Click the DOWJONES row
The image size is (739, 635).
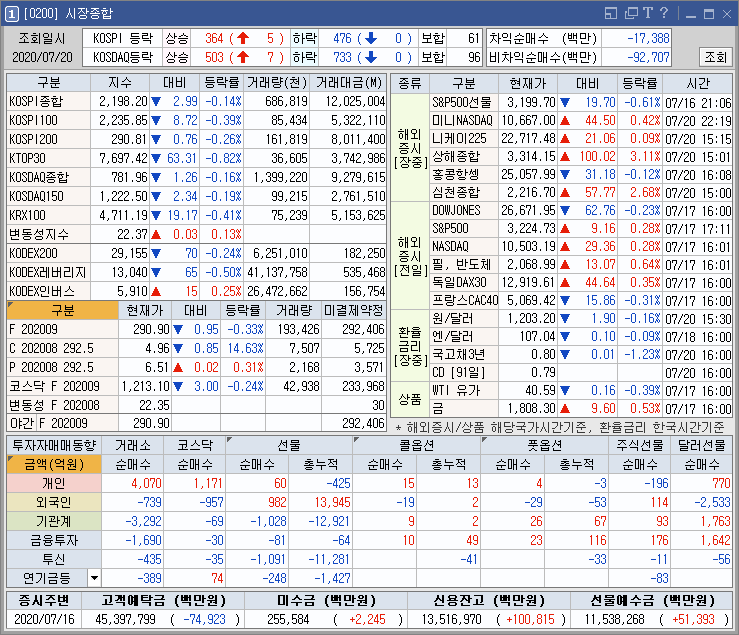(x=581, y=210)
